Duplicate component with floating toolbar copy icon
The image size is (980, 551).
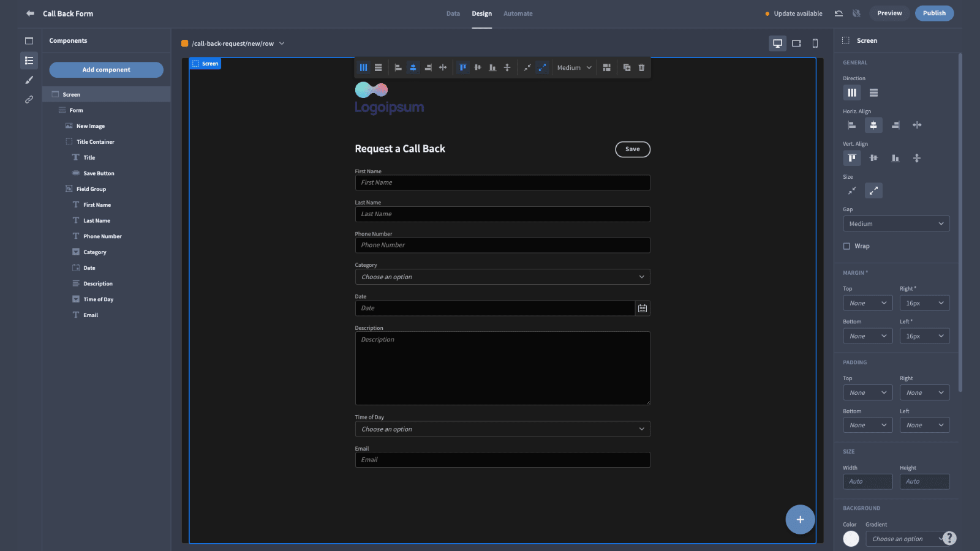627,67
